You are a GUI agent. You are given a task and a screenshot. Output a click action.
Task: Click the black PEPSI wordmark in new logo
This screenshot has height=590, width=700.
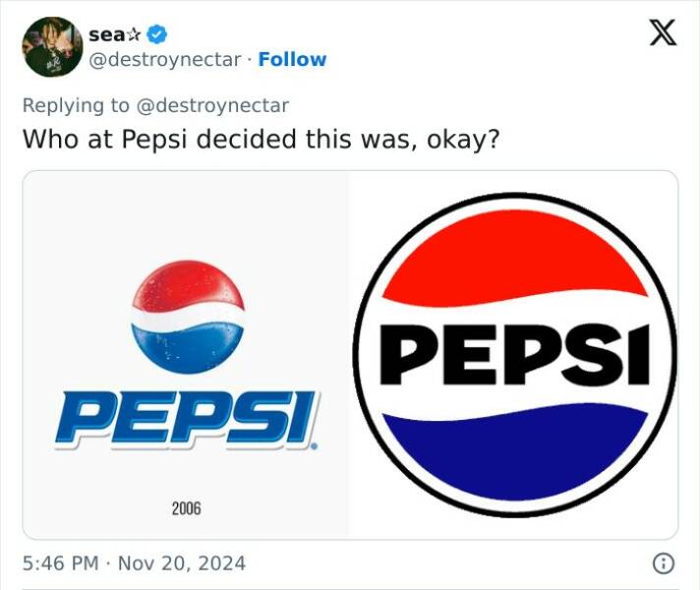515,356
